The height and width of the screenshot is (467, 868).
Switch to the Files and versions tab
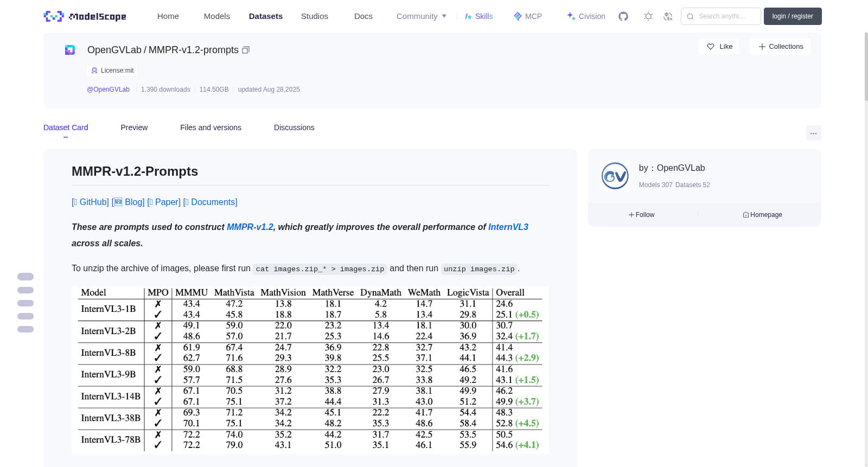[x=210, y=127]
